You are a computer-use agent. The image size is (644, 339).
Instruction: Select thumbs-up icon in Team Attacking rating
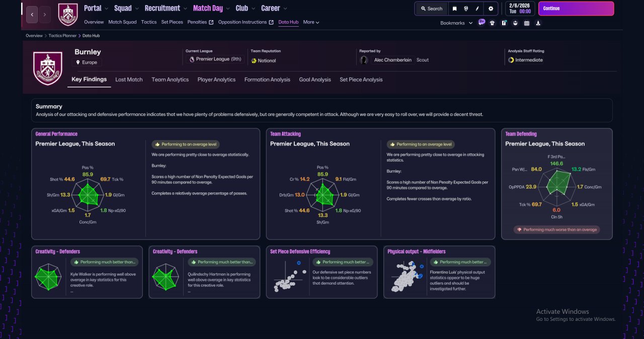click(392, 144)
